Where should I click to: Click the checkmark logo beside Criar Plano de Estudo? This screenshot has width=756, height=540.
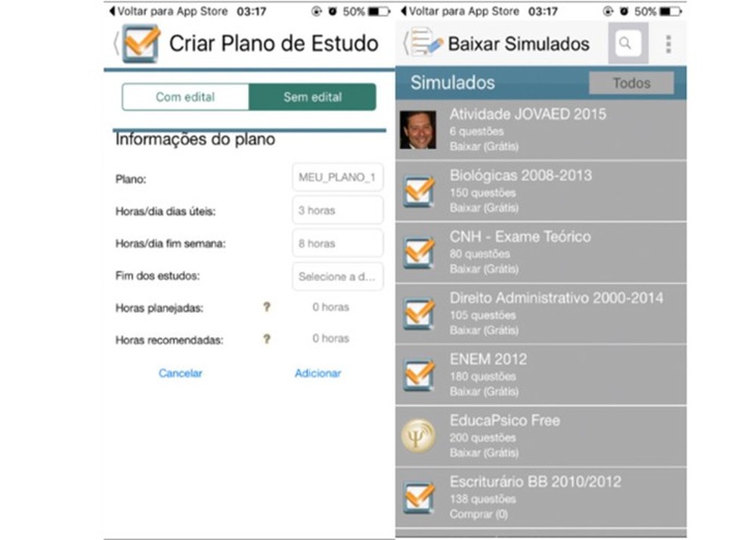pyautogui.click(x=139, y=43)
